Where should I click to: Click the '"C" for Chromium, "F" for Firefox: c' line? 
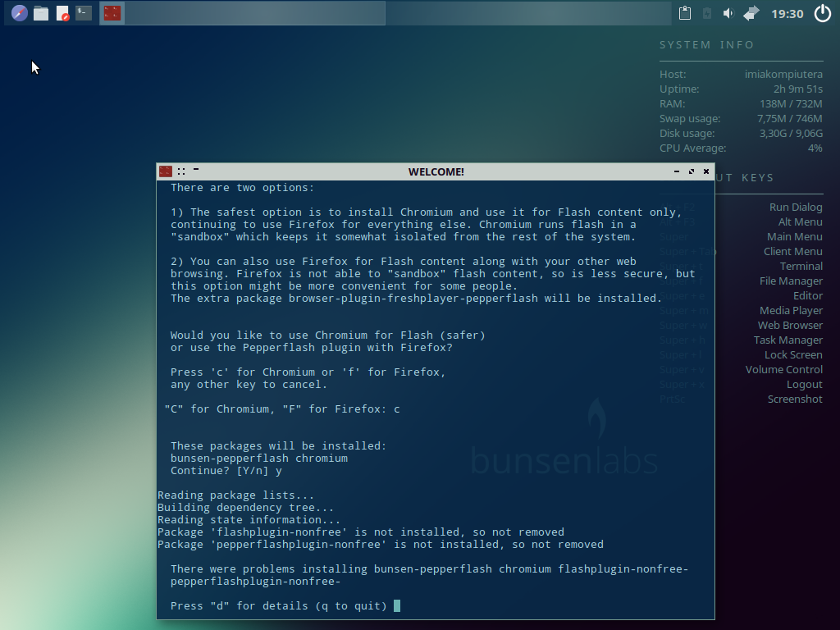click(282, 409)
